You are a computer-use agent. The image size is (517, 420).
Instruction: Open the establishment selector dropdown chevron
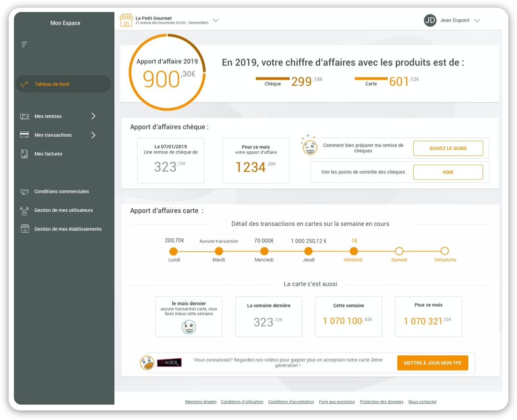click(216, 20)
